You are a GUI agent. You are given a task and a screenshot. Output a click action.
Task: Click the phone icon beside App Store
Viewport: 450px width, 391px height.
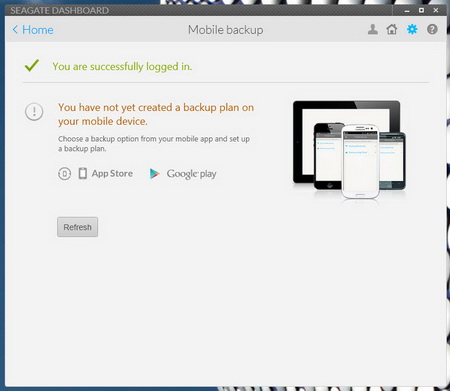(x=83, y=173)
